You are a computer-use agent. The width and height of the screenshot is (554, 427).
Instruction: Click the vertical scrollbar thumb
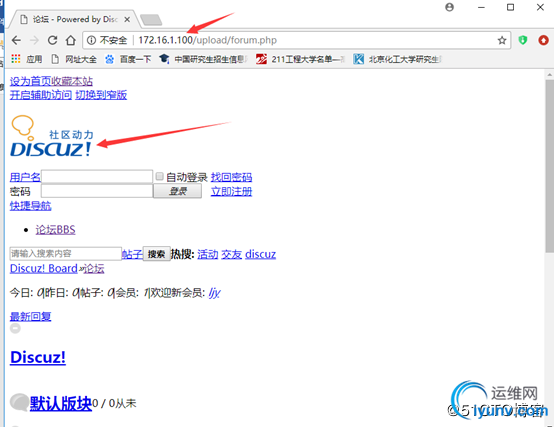(549, 166)
